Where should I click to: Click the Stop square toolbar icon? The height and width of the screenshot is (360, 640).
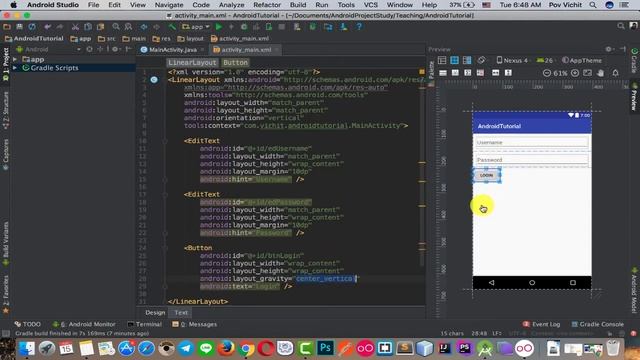(281, 27)
